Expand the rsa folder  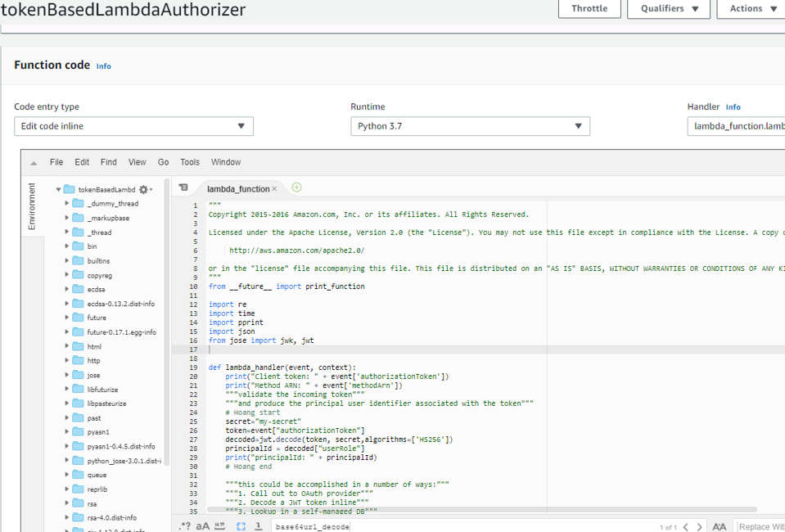(x=66, y=503)
